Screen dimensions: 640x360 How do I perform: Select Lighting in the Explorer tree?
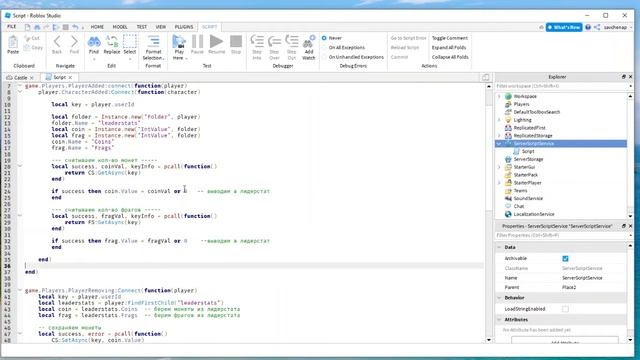coord(522,120)
